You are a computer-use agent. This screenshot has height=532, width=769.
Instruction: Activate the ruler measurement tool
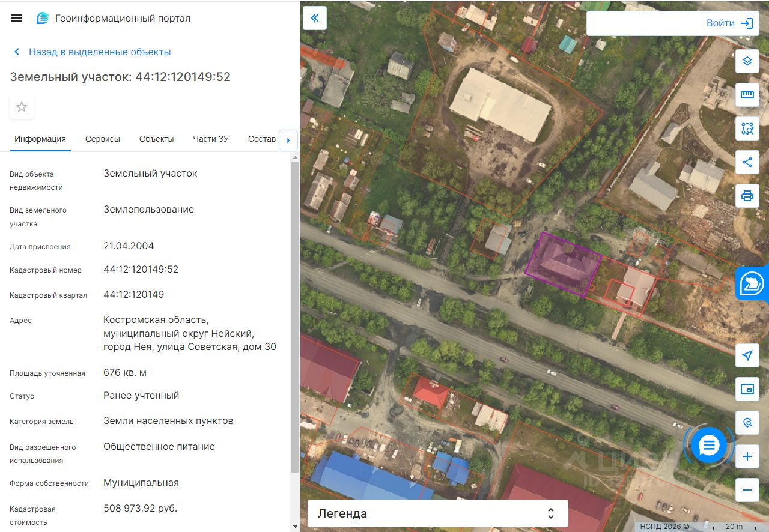pos(747,95)
